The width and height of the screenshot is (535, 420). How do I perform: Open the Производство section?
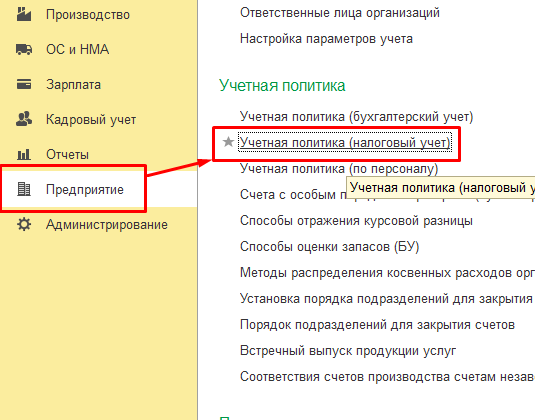[88, 15]
